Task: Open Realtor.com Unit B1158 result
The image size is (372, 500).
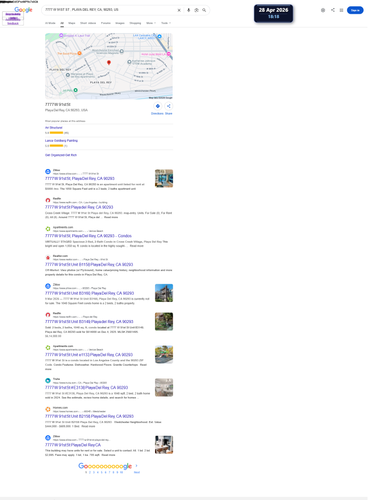Action: pyautogui.click(x=89, y=265)
